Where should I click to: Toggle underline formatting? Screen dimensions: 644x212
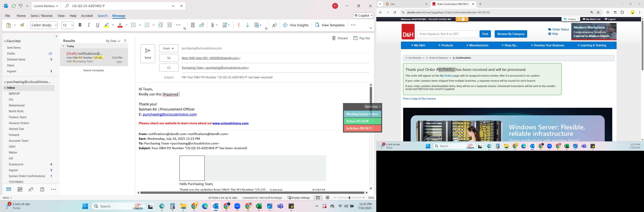pos(98,25)
